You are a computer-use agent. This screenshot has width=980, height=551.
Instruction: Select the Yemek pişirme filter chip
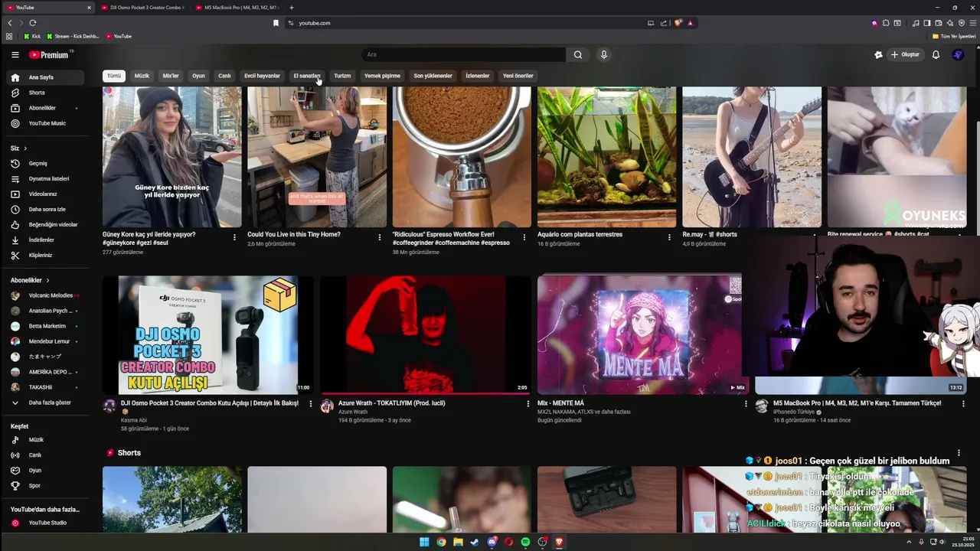[x=382, y=76]
